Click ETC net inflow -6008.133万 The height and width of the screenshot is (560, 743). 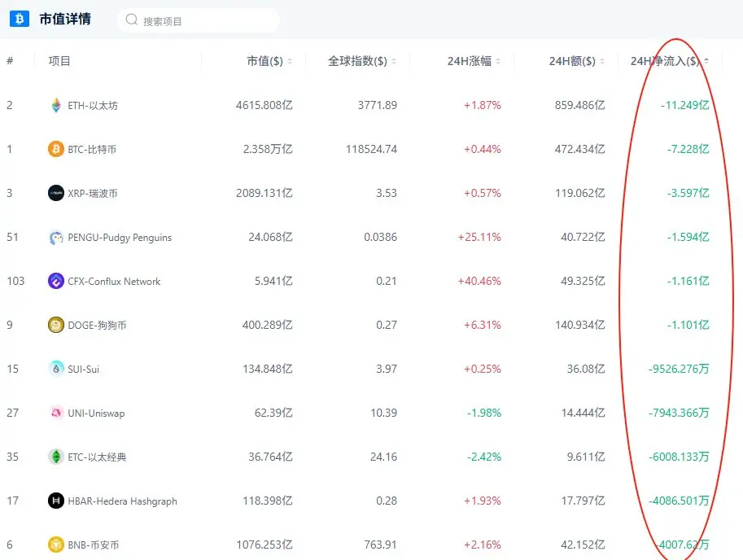[x=679, y=457]
